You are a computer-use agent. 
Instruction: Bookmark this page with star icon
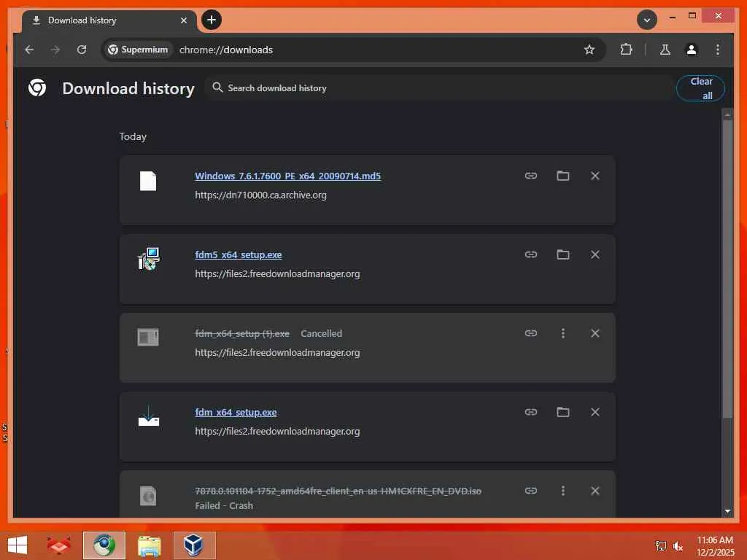point(589,50)
